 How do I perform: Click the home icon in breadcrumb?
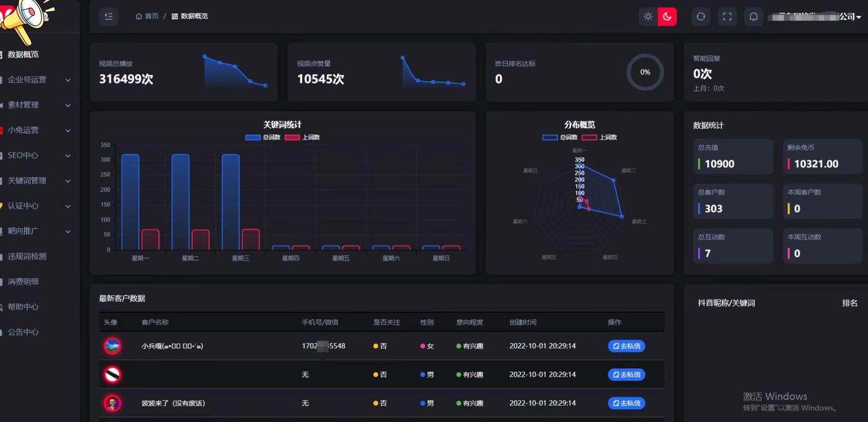139,16
